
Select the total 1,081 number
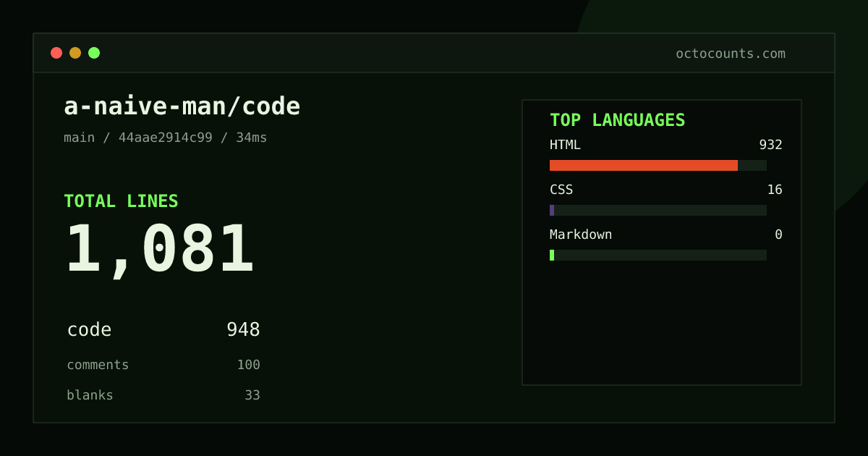coord(160,250)
